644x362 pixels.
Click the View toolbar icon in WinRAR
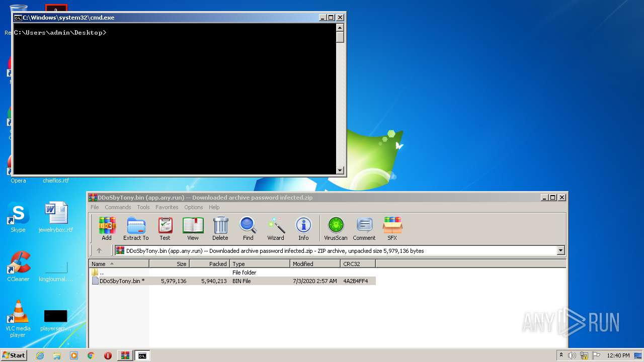click(193, 229)
